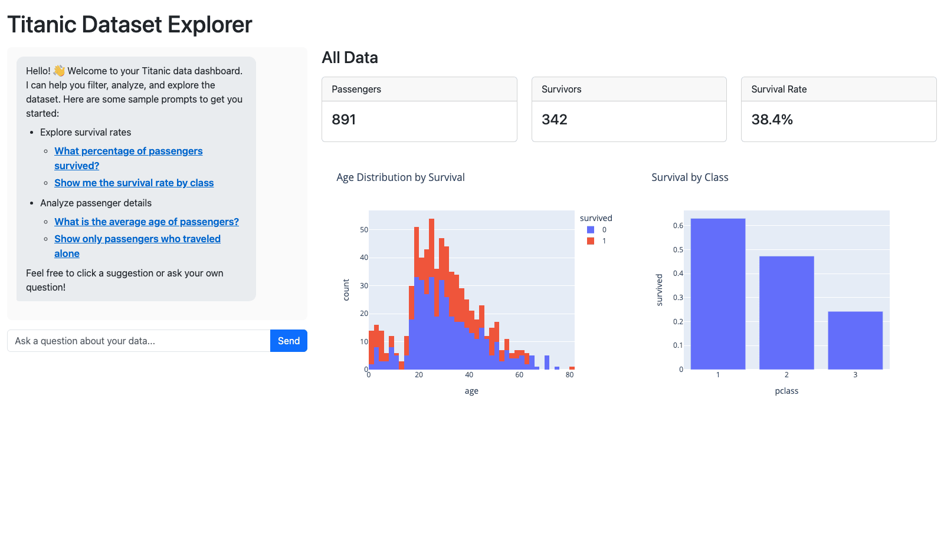Click the waving hand emoji in greeting
Image resolution: width=944 pixels, height=560 pixels.
point(59,71)
